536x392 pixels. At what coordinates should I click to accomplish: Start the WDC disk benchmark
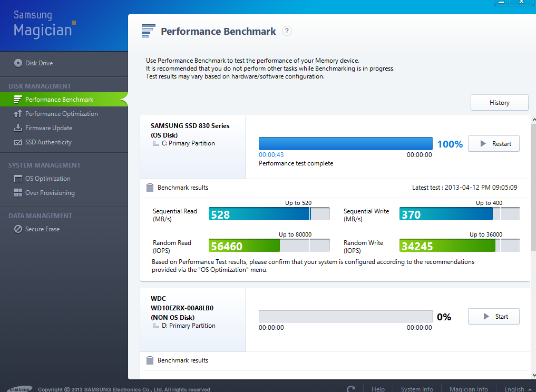[494, 317]
